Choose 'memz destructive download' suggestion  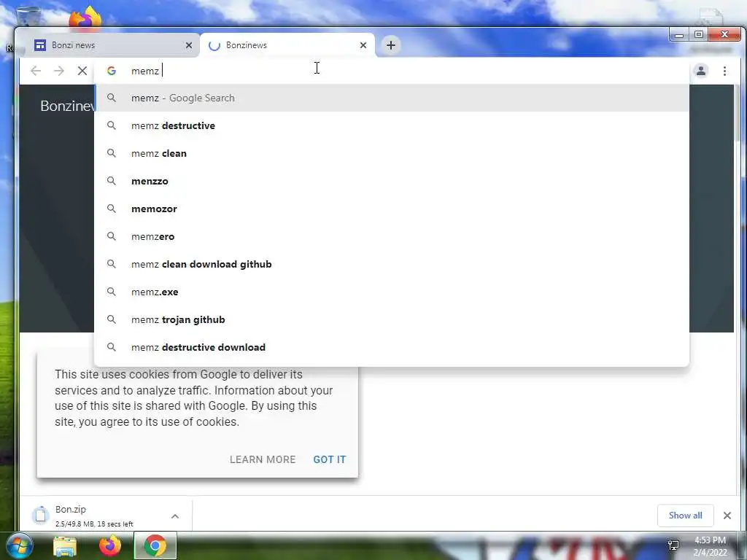[392, 347]
